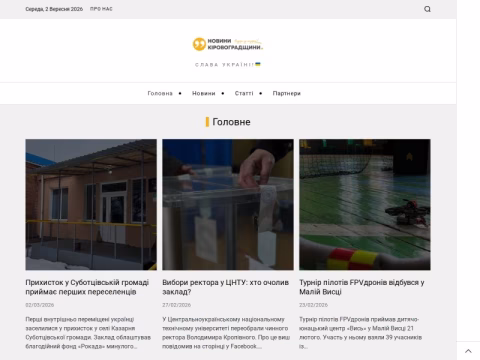Viewport: 480px width, 360px height.
Task: Open headline Вибори ректора у ЦНТУ
Action: [226, 287]
